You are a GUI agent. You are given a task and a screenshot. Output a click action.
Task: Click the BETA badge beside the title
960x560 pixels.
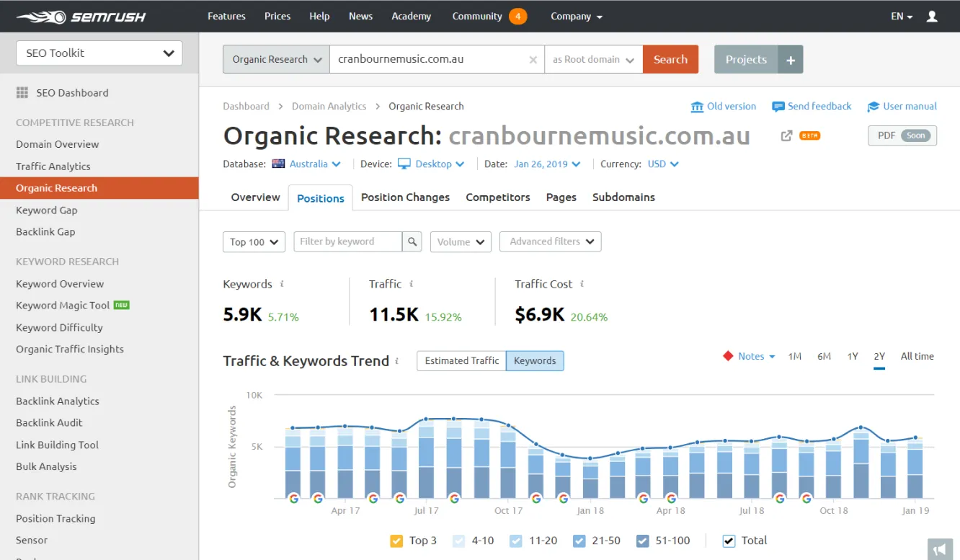pos(810,135)
